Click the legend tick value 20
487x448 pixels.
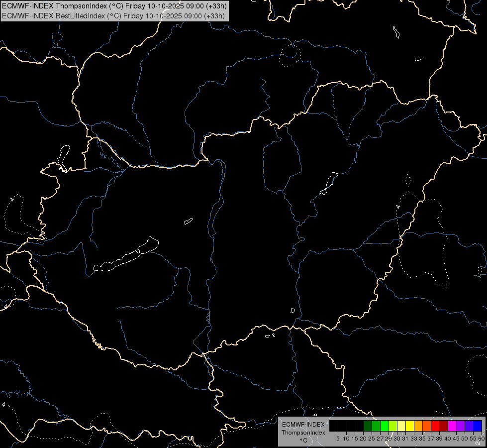click(363, 439)
